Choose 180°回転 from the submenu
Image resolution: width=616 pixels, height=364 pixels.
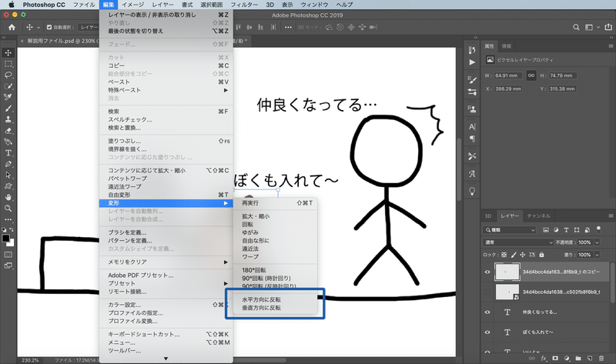click(x=275, y=270)
